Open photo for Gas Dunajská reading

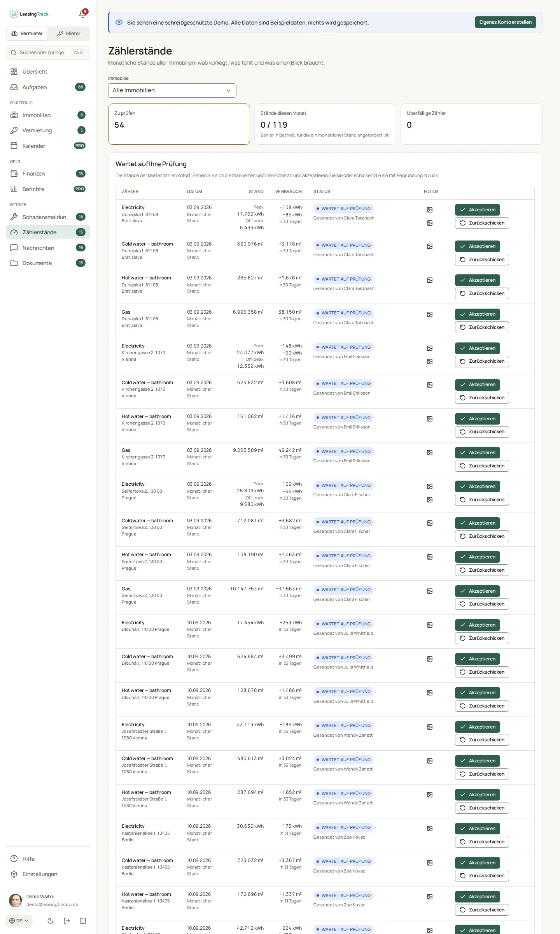430,314
